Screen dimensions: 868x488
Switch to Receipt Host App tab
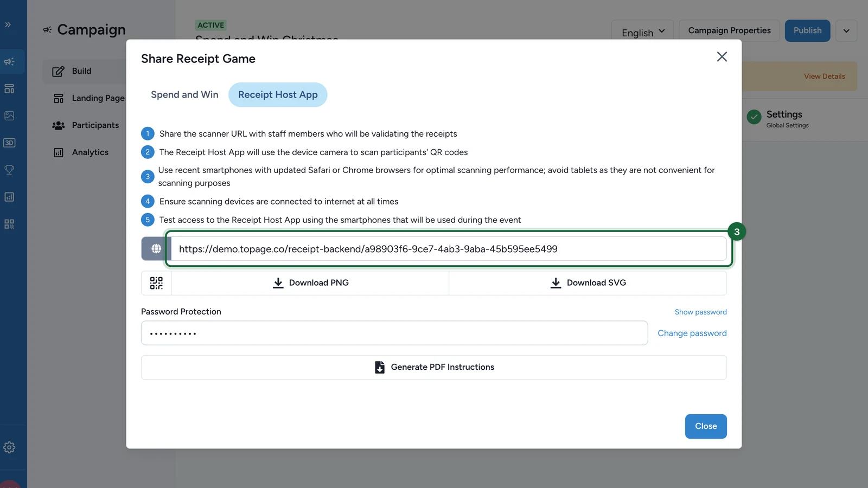278,95
